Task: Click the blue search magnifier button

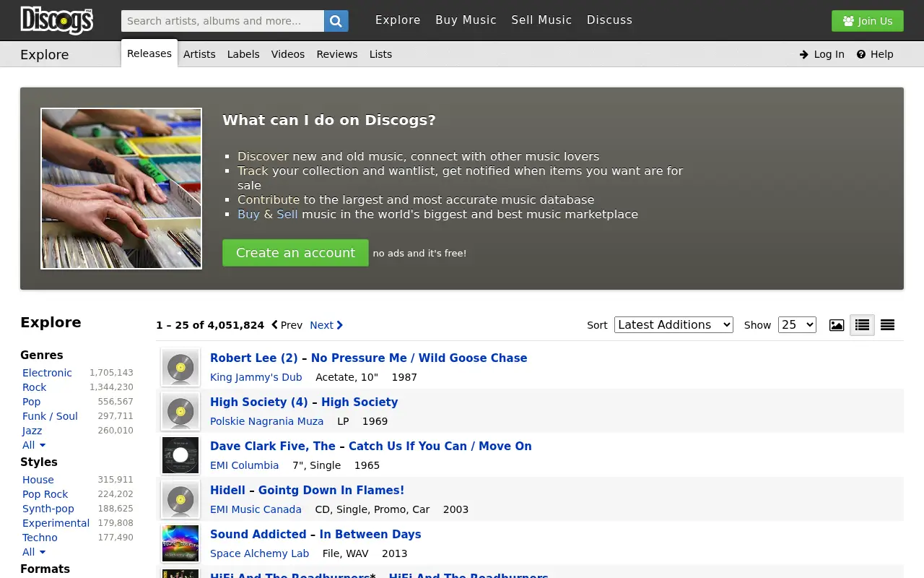Action: coord(336,21)
